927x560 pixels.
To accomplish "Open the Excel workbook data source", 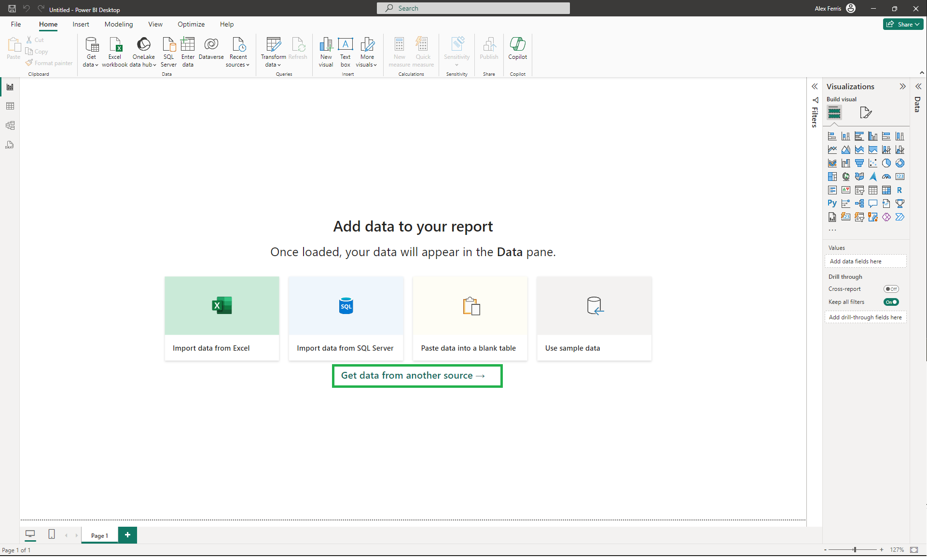I will coord(115,52).
